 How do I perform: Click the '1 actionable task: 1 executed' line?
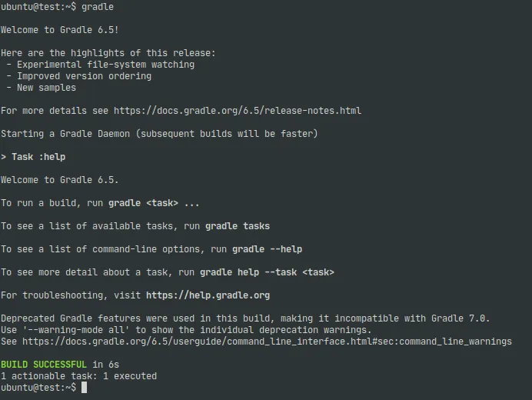click(78, 376)
